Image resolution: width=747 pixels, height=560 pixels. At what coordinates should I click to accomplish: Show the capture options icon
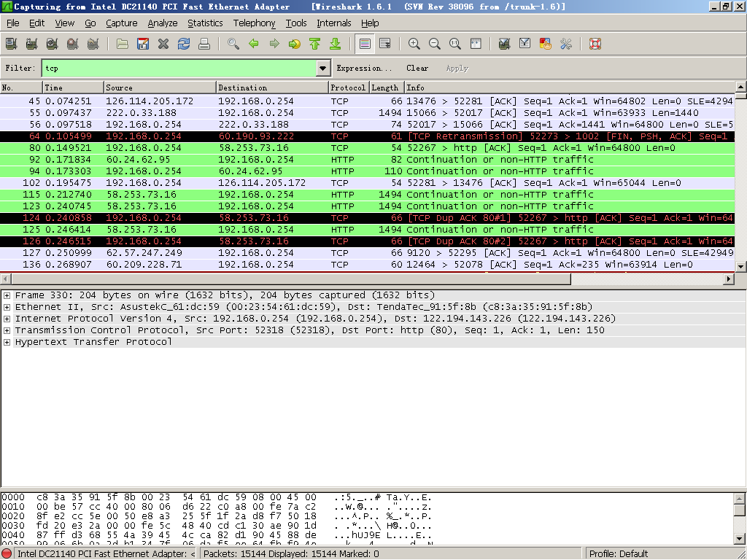(x=31, y=44)
